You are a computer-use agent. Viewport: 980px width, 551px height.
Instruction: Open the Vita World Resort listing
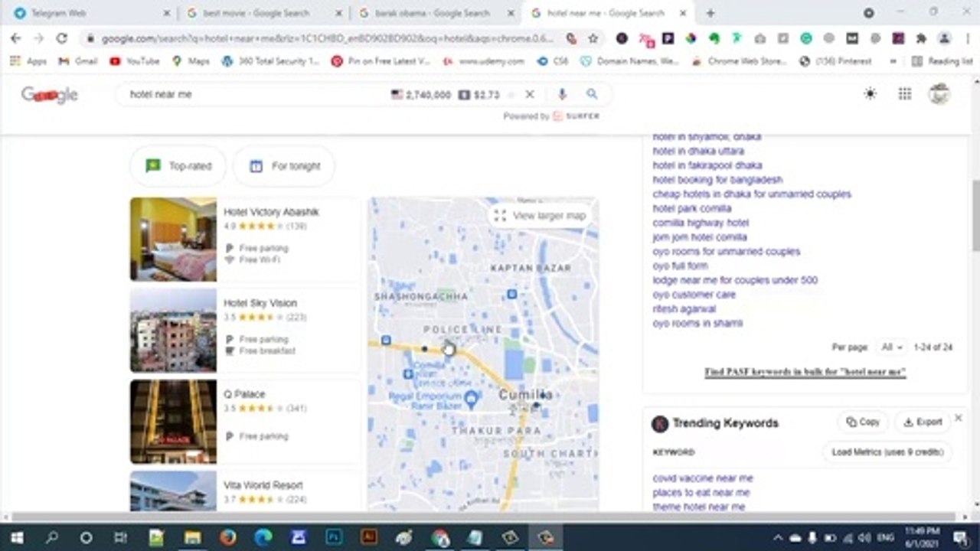tap(263, 485)
